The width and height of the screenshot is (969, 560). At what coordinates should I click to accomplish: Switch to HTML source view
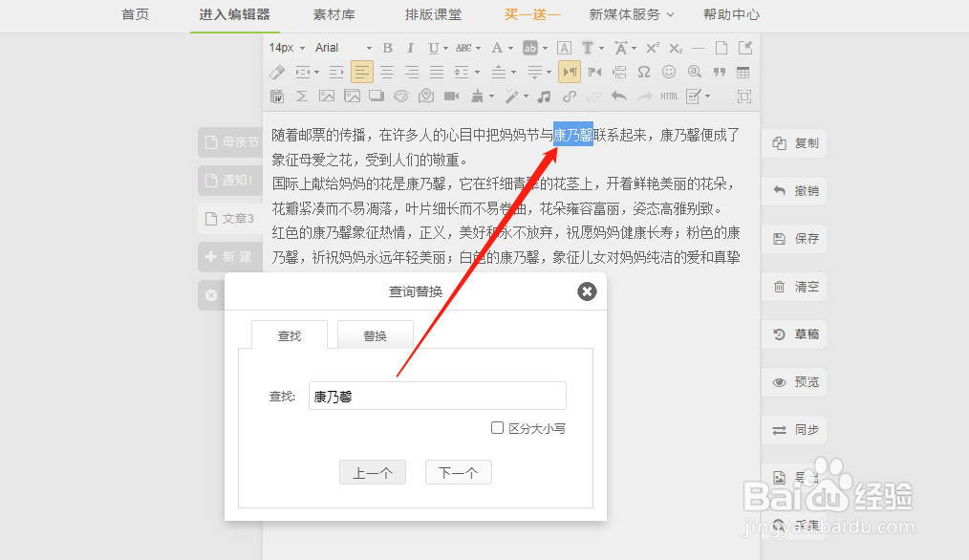tap(669, 97)
